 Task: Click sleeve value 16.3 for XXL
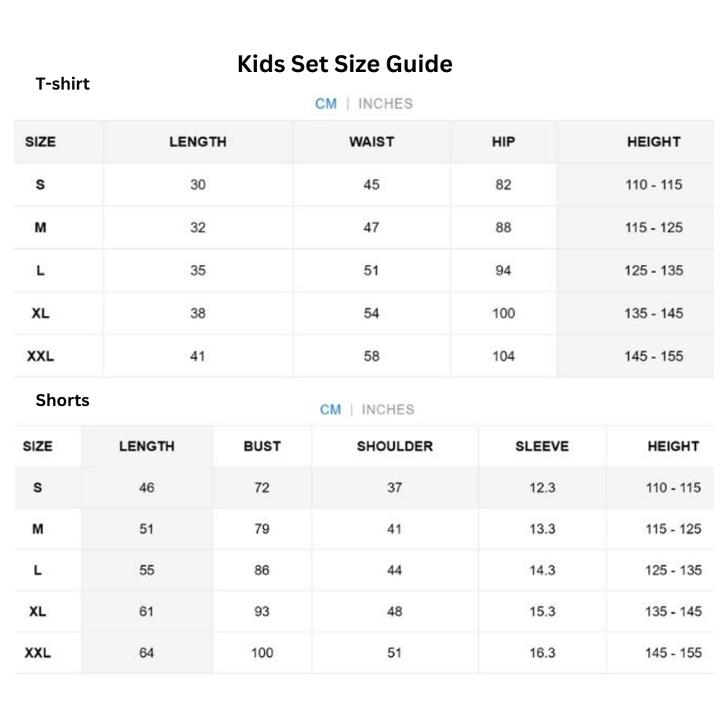(x=542, y=653)
